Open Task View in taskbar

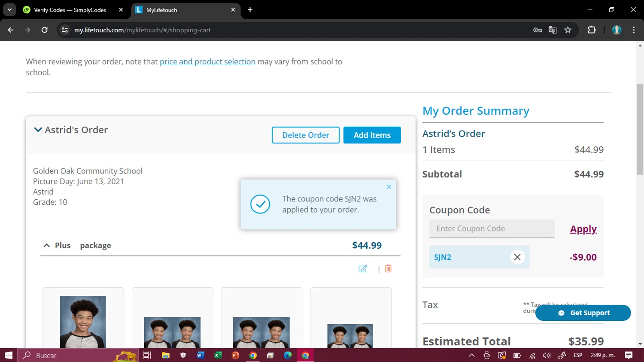[x=147, y=355]
